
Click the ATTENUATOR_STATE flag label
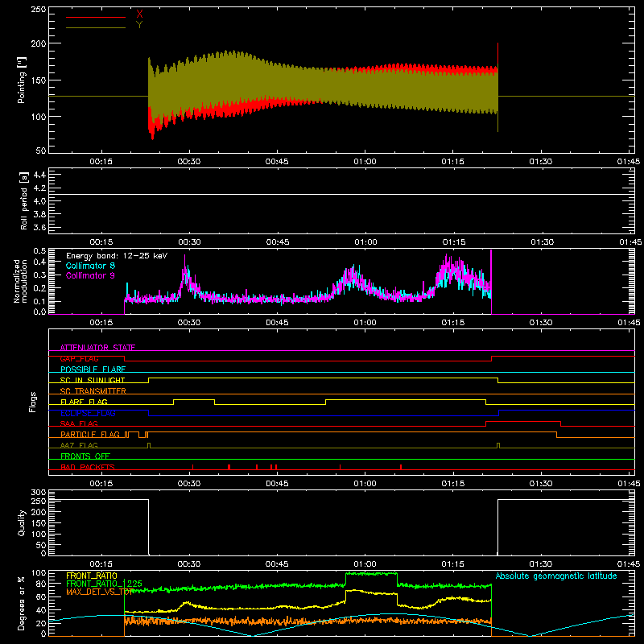[97, 348]
